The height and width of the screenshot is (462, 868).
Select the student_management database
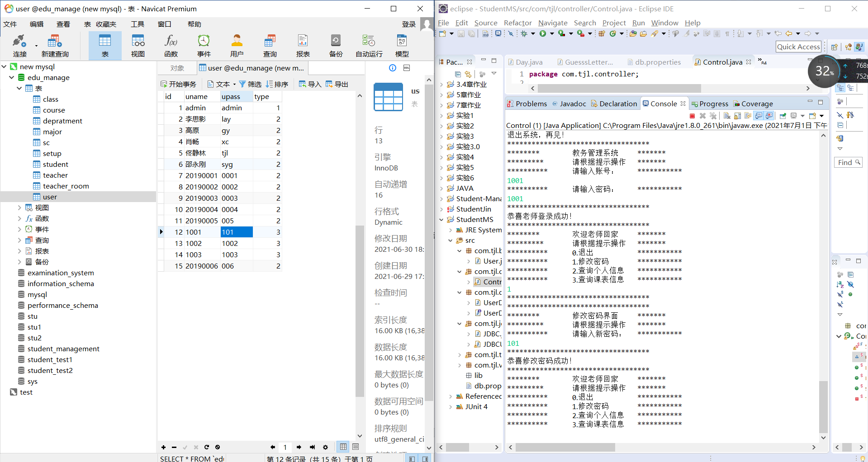click(63, 349)
